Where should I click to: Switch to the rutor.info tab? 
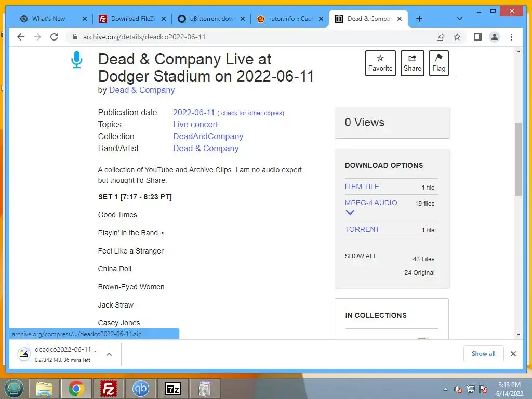tap(291, 19)
